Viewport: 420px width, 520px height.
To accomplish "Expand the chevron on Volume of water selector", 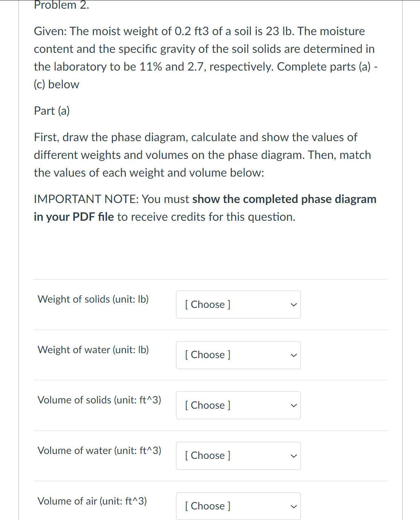I will (x=293, y=455).
